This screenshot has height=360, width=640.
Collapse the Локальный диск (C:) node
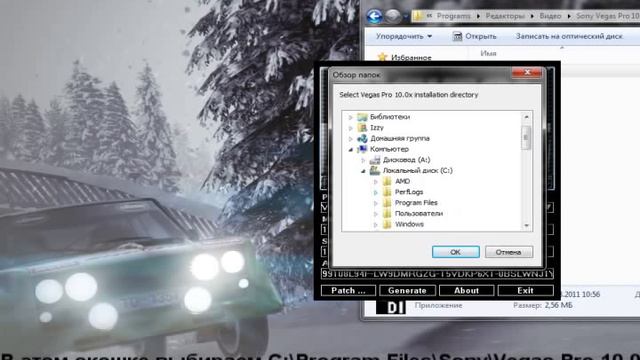click(363, 171)
